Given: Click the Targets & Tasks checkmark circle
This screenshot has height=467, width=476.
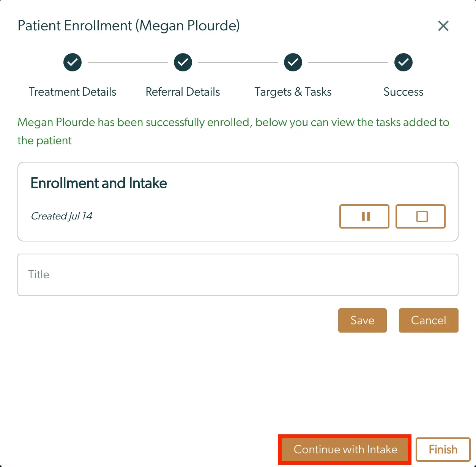Looking at the screenshot, I should tap(293, 62).
